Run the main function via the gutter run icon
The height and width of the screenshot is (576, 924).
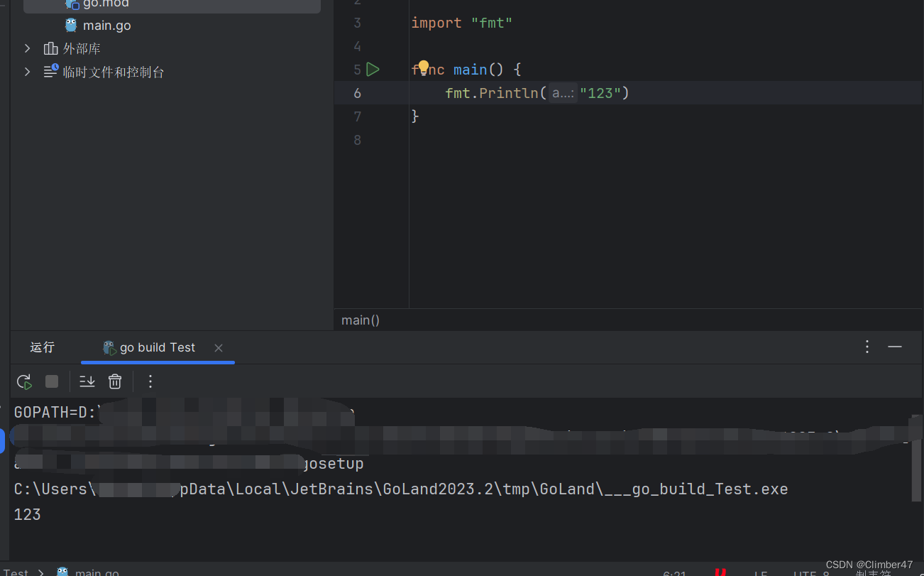(373, 69)
